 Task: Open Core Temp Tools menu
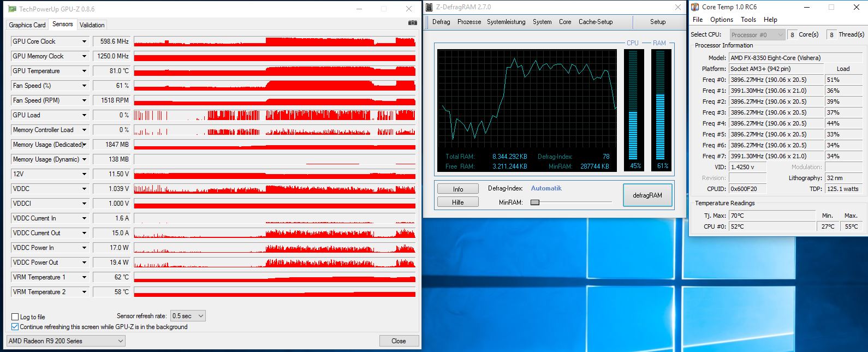pos(748,20)
